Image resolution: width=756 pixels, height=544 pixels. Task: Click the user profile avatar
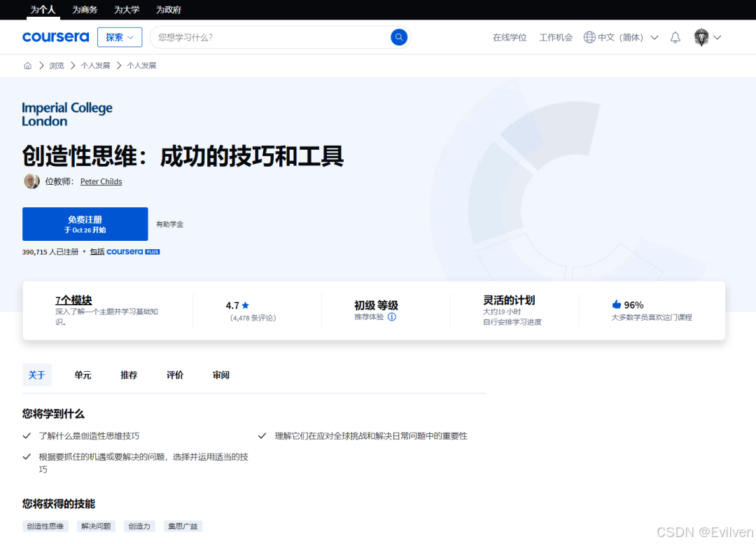(701, 37)
